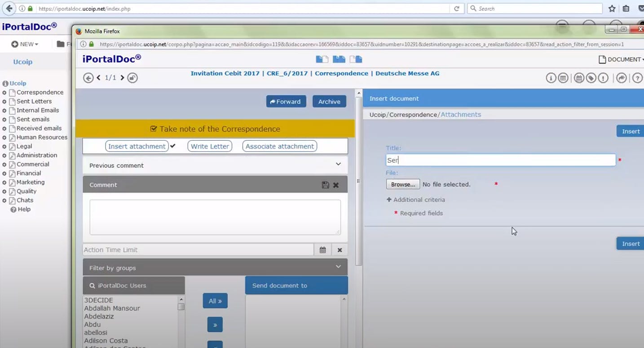Click the Archive button
This screenshot has height=348, width=644.
(329, 101)
